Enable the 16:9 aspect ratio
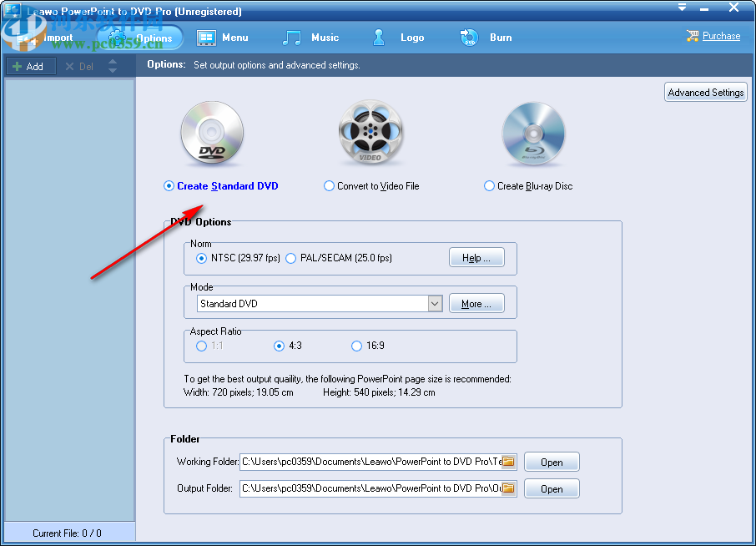The image size is (756, 546). (356, 346)
